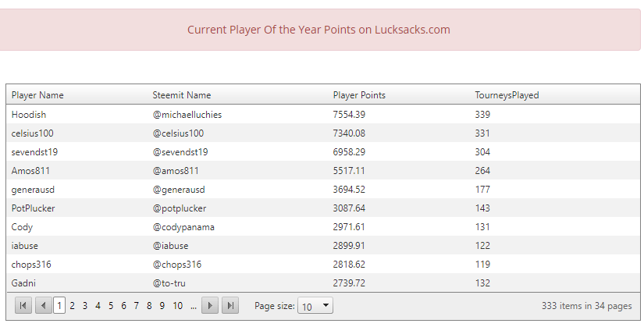Click tourneys value 143
This screenshot has width=644, height=327.
[482, 208]
